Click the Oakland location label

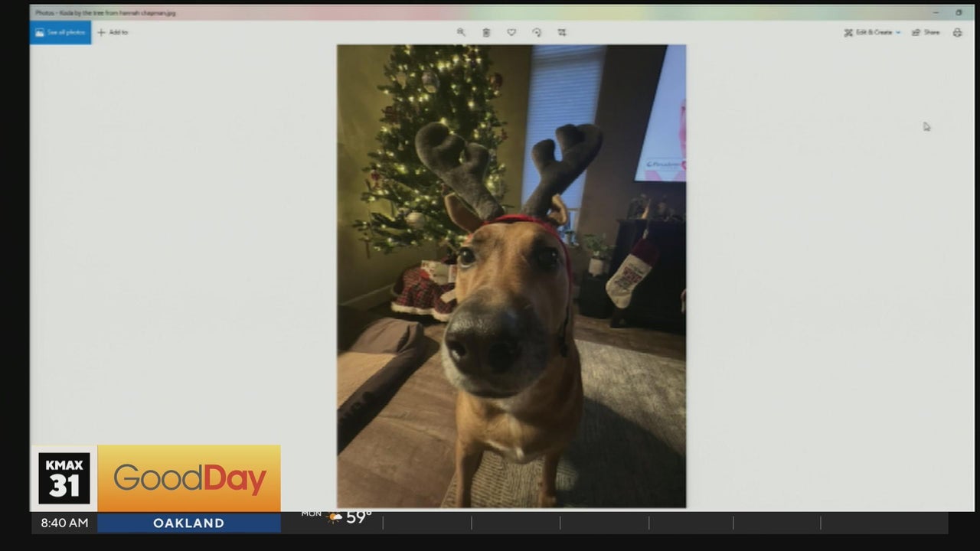point(188,523)
